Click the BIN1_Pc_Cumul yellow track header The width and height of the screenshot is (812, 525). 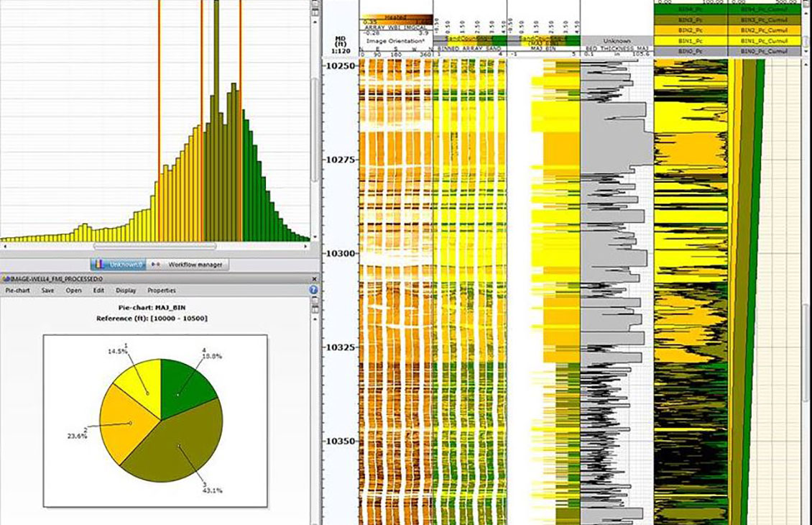click(763, 42)
